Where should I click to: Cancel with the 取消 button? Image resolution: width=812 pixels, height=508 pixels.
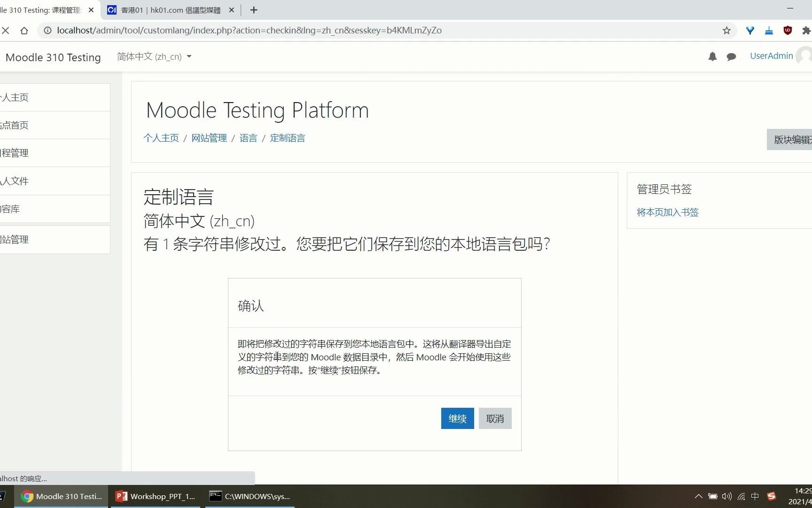[x=495, y=418]
